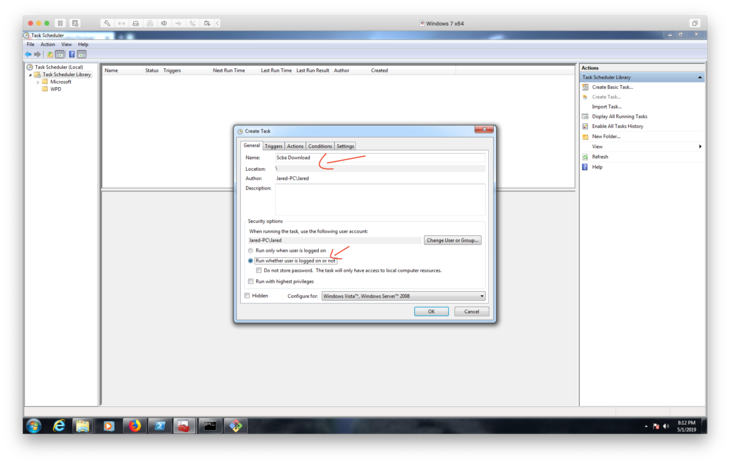Click the Display All Running Tasks icon

(585, 116)
